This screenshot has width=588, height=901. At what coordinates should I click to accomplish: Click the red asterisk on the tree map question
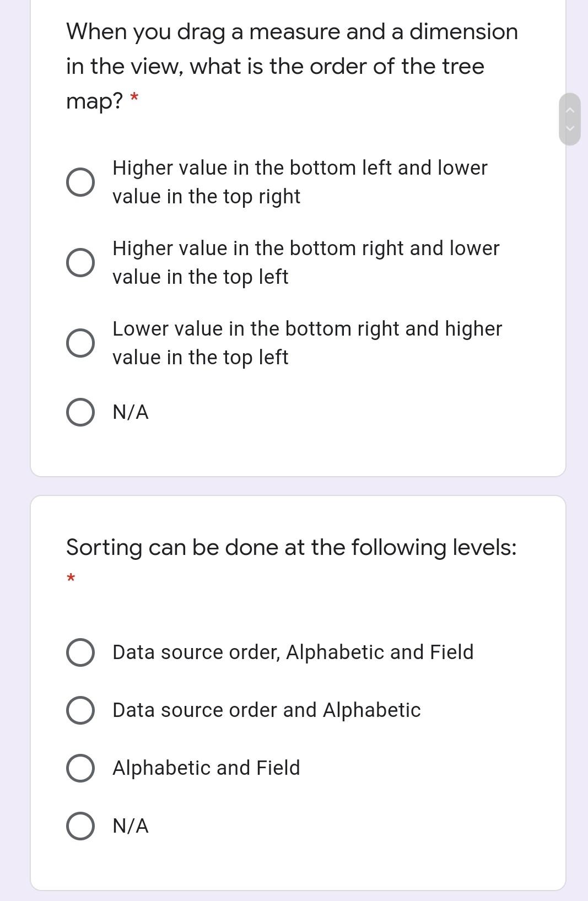point(134,98)
